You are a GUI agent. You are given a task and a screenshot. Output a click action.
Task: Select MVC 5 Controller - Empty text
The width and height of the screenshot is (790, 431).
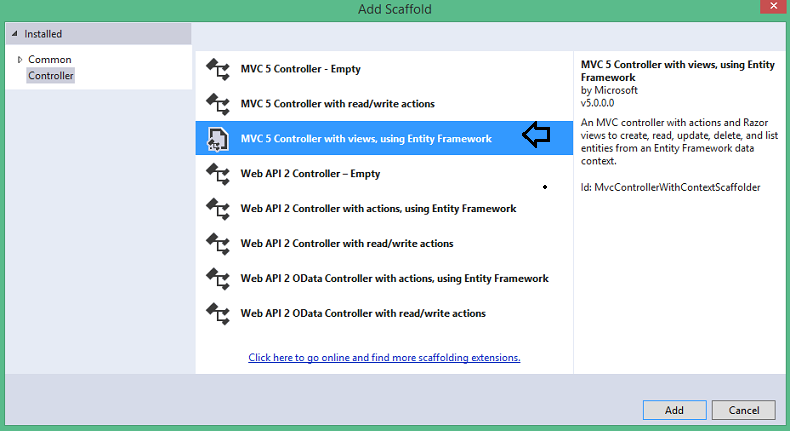pos(300,69)
